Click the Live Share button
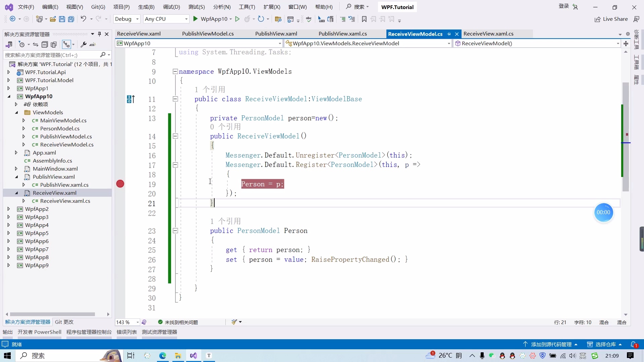644x362 pixels. pos(611,19)
